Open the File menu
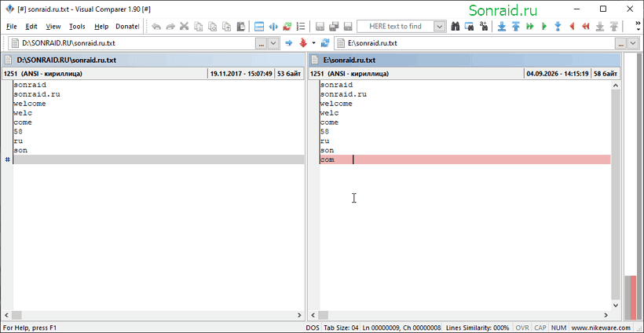 pos(12,27)
